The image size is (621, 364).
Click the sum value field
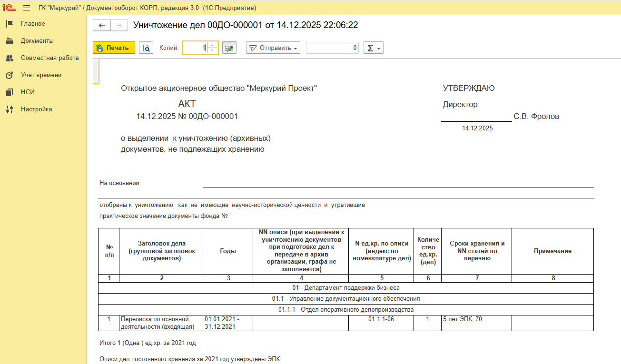point(332,48)
